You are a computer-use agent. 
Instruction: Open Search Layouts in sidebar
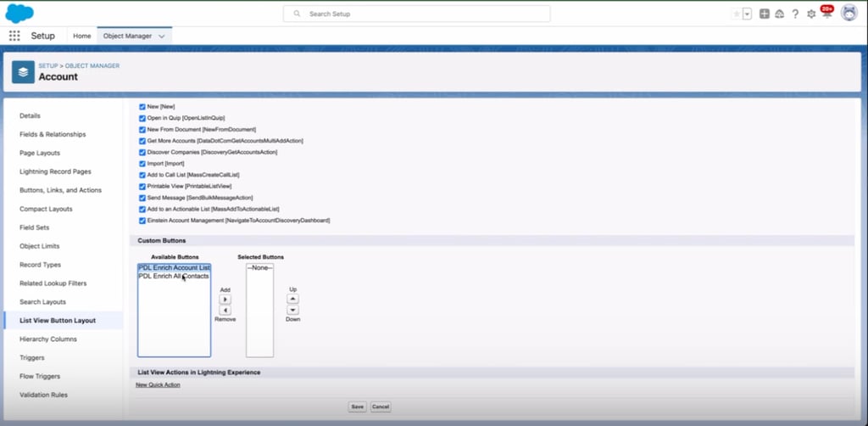tap(42, 302)
